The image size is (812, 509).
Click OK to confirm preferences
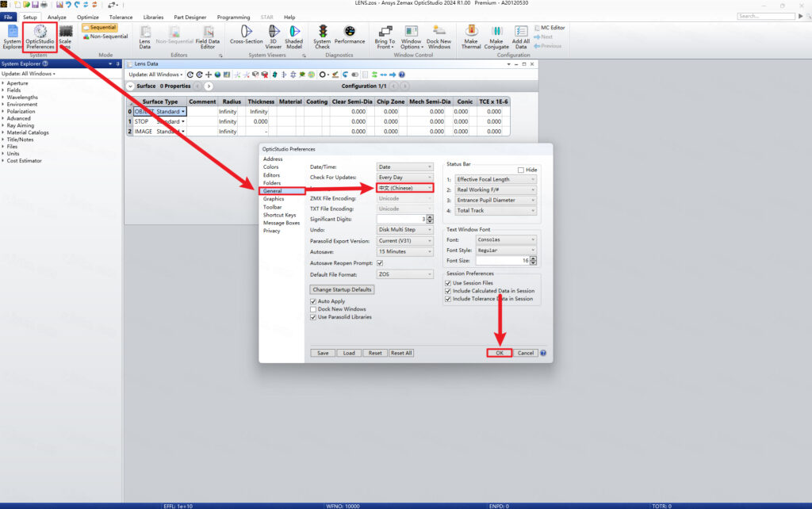click(x=499, y=353)
